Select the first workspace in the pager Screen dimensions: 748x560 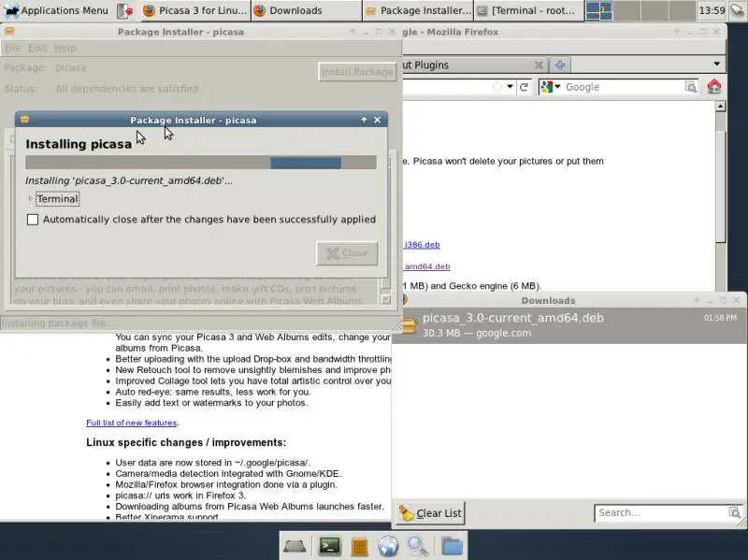598,10
